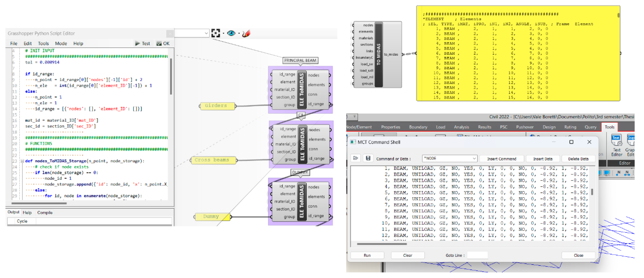Open file icon in MCT Command Shell
This screenshot has height=278, width=644.
(x=355, y=158)
